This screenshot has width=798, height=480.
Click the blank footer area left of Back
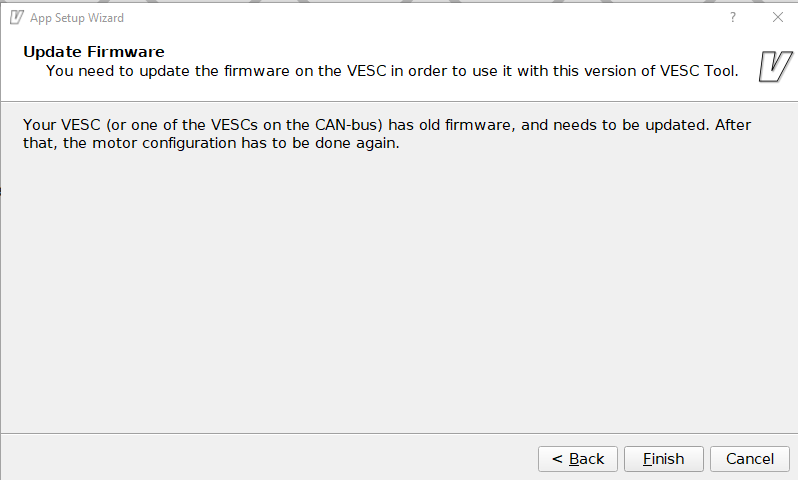click(x=270, y=459)
